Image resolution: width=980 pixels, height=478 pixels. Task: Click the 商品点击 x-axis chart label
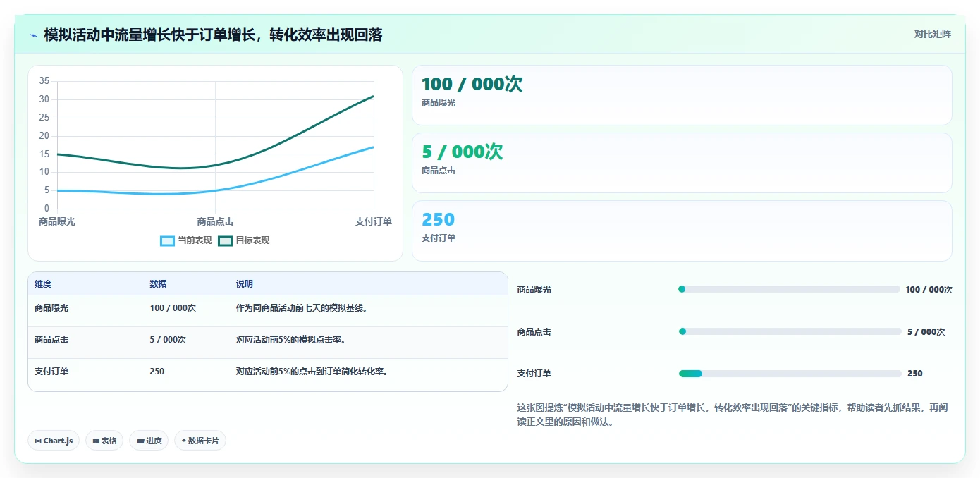(x=216, y=221)
